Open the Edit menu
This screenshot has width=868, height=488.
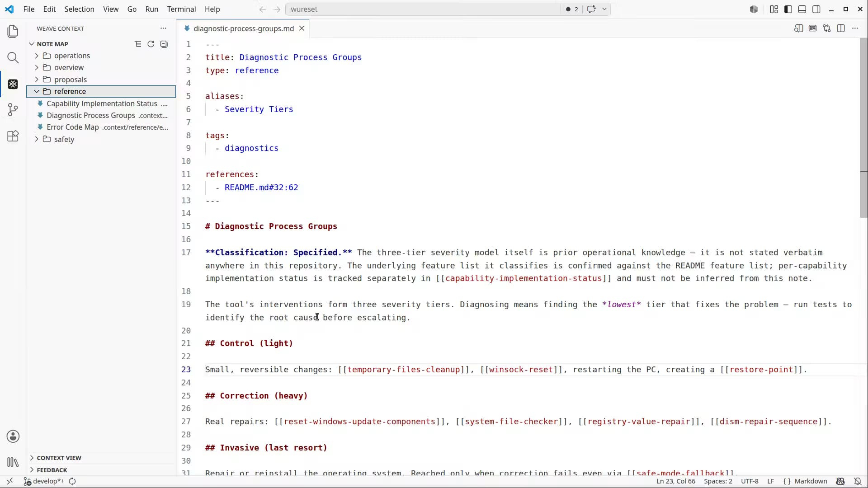coord(49,9)
